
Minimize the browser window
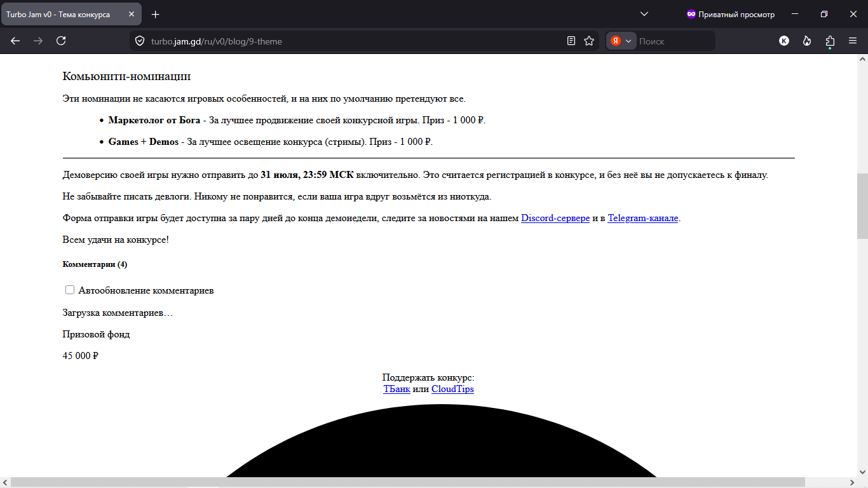click(795, 14)
